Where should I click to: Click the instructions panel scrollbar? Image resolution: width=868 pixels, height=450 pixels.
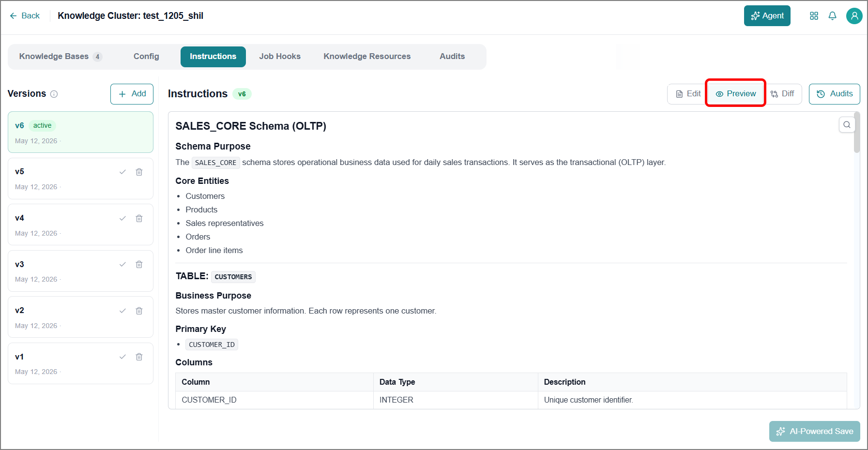tap(857, 134)
